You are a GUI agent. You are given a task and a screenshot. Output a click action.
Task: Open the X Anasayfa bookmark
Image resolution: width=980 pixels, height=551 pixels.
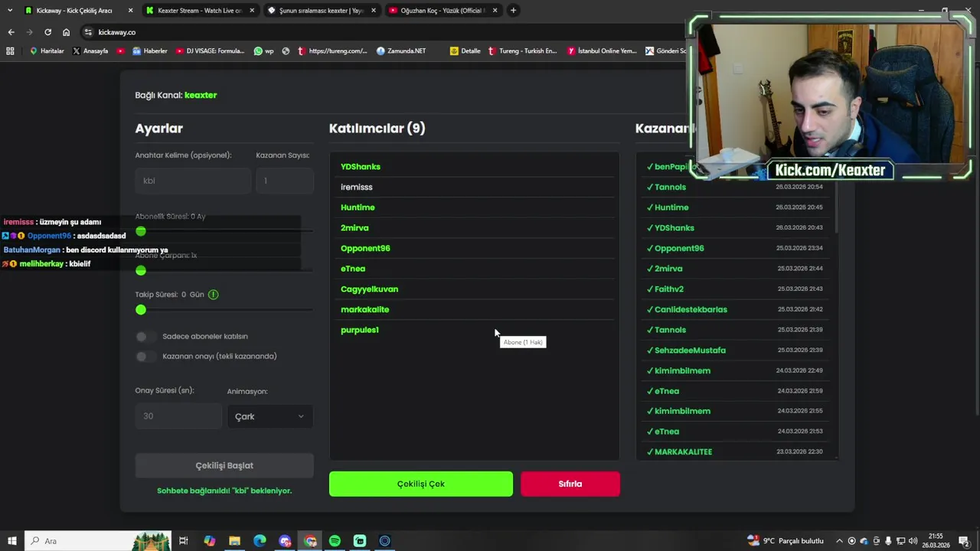tap(90, 51)
